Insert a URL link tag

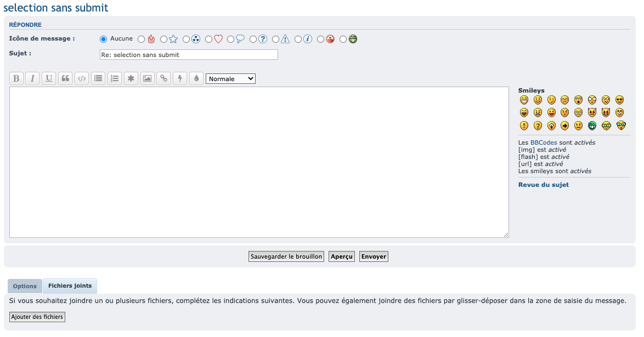[163, 78]
